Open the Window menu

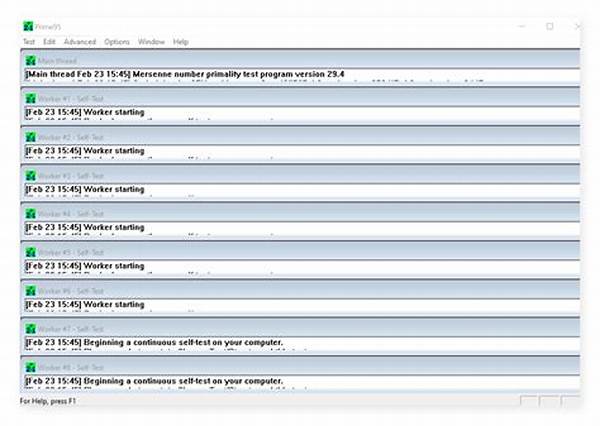tap(151, 42)
